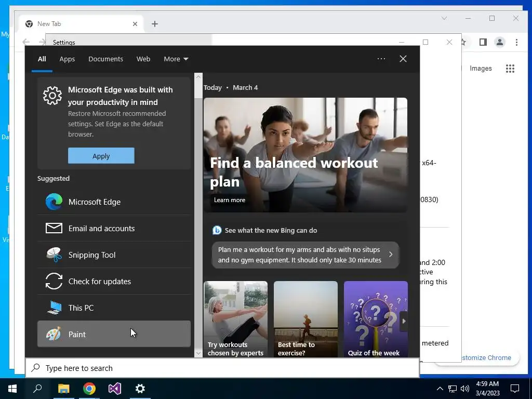This screenshot has height=399, width=532.
Task: Apply Microsoft recommended Edge settings
Action: (x=101, y=156)
